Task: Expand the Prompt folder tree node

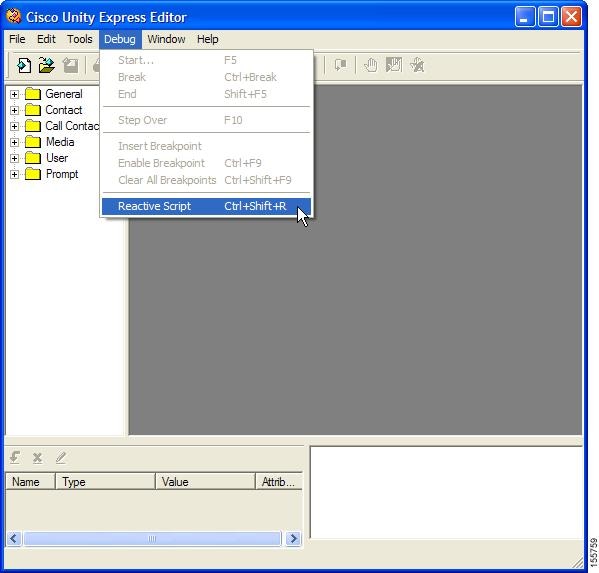Action: click(14, 175)
